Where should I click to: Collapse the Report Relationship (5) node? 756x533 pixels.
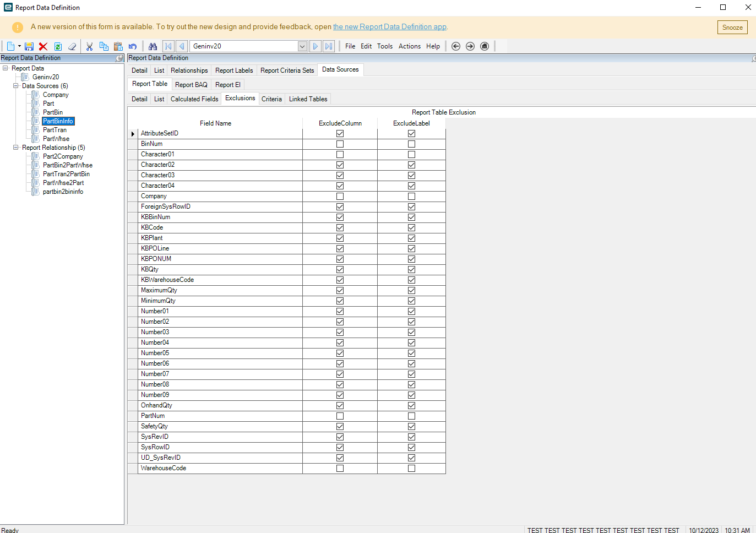pos(16,148)
